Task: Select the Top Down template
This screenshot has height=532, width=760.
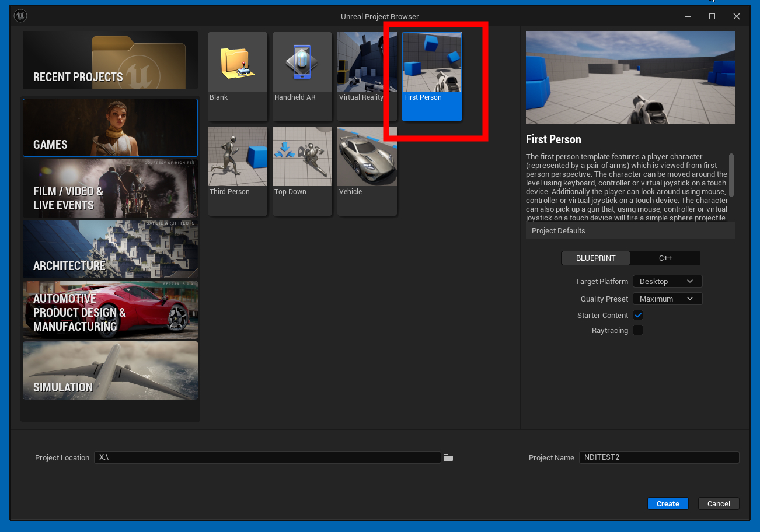Action: (302, 170)
